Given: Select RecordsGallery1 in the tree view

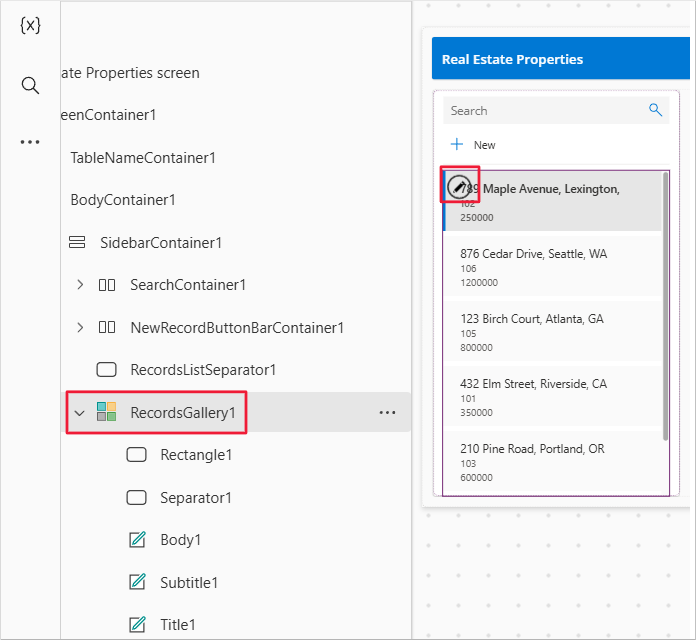Looking at the screenshot, I should pos(182,413).
